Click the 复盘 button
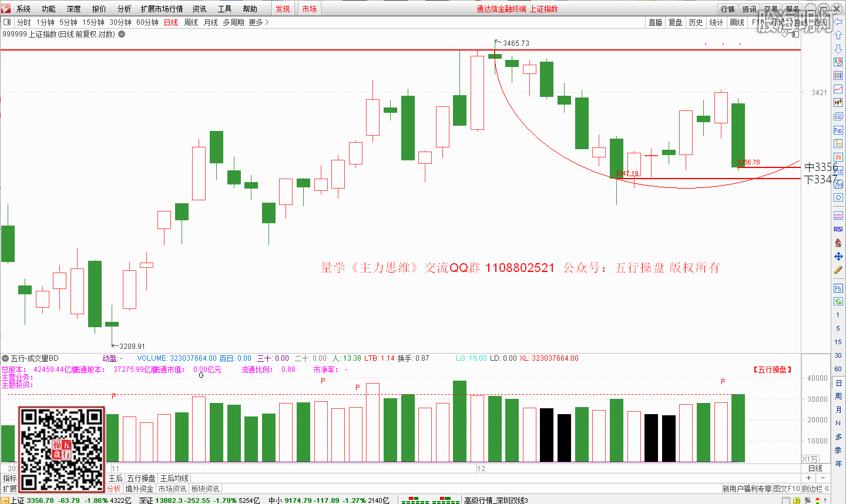The image size is (846, 504). coord(676,22)
